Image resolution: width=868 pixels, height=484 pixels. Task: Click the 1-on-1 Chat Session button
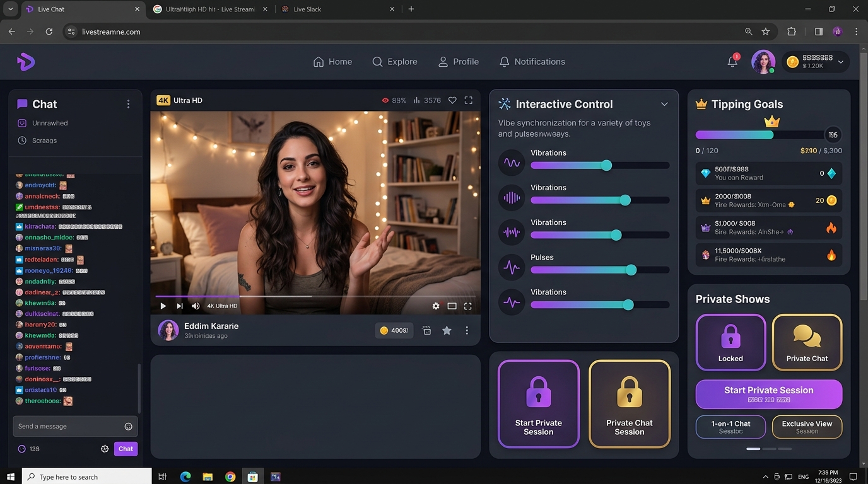tap(730, 427)
